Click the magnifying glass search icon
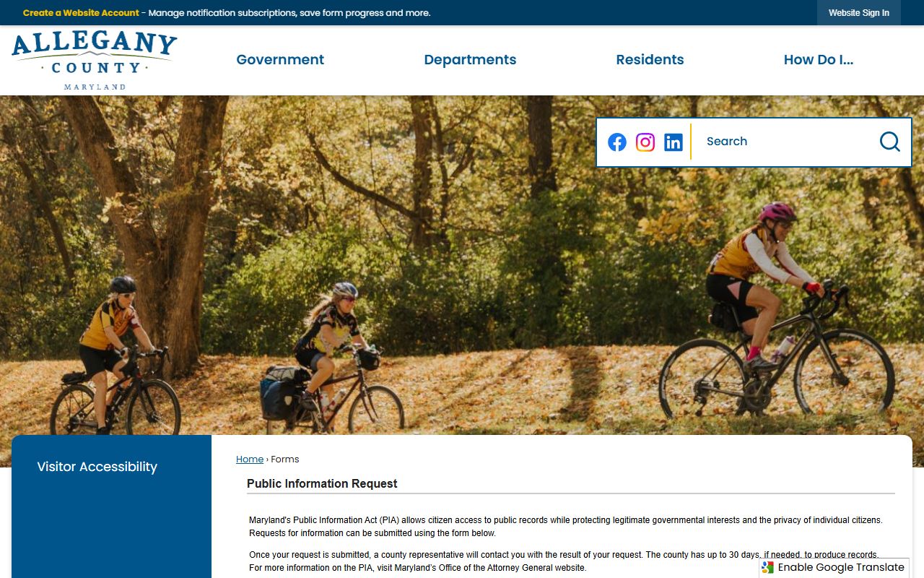Viewport: 924px width, 578px height. coord(890,142)
